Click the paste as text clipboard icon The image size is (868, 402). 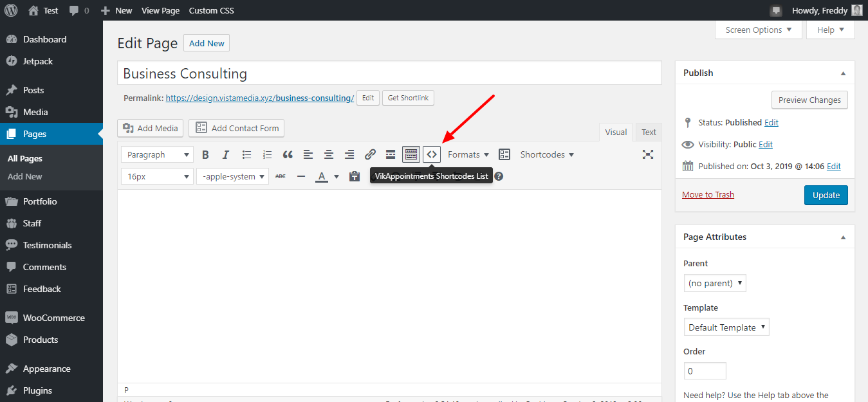coord(354,176)
